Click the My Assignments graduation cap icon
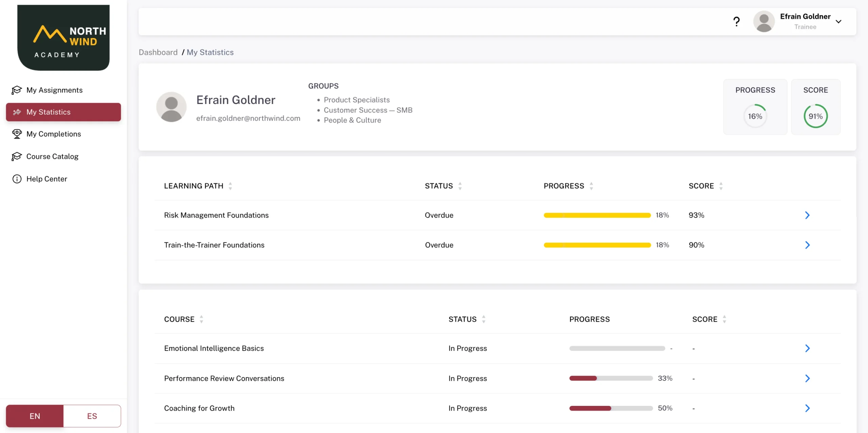Screen dimensions: 868x433 click(17, 90)
